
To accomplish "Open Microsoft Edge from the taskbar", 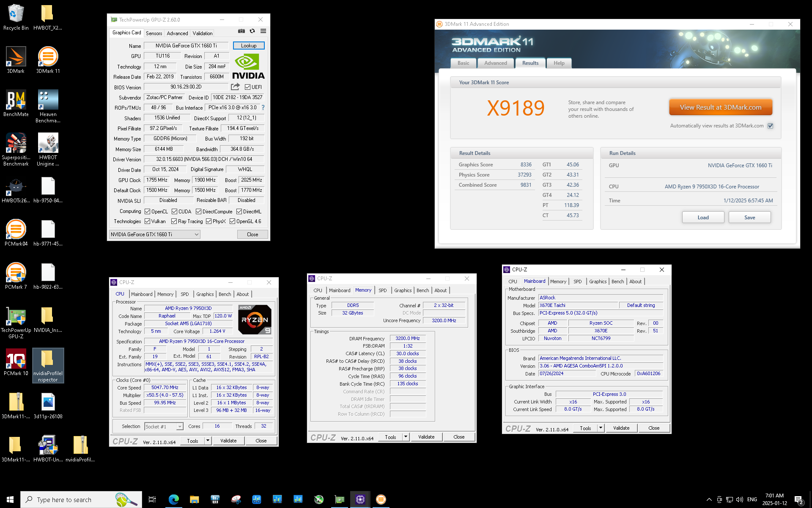I will click(x=173, y=500).
